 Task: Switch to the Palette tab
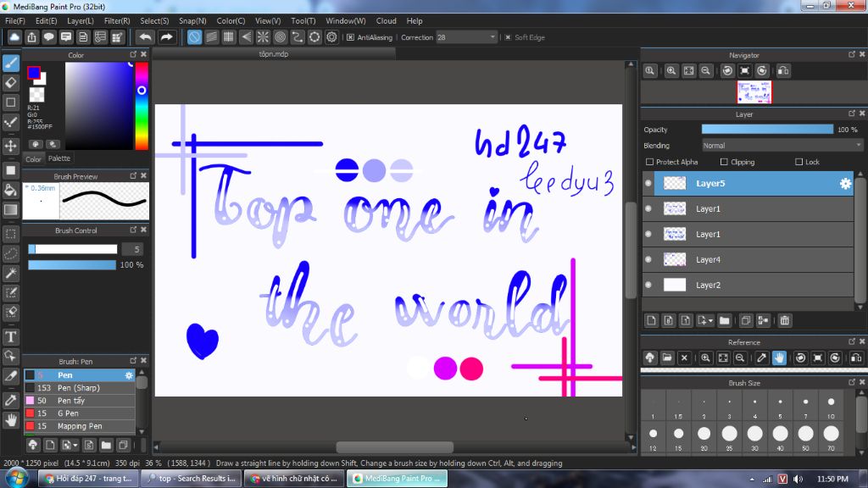[59, 158]
